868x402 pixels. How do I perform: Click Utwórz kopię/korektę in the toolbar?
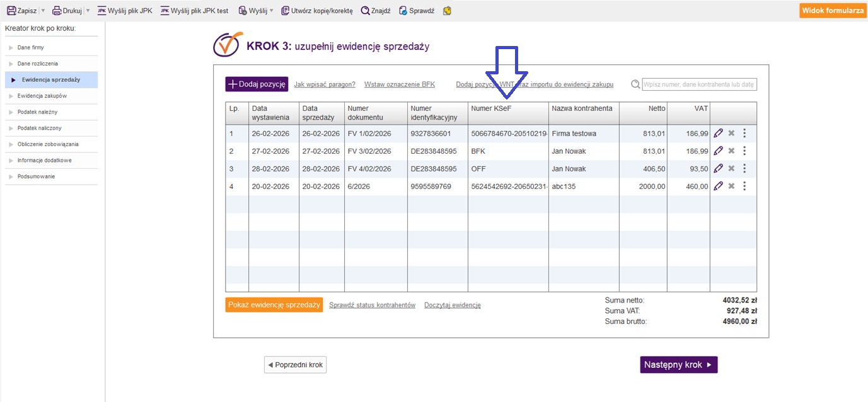(x=317, y=11)
